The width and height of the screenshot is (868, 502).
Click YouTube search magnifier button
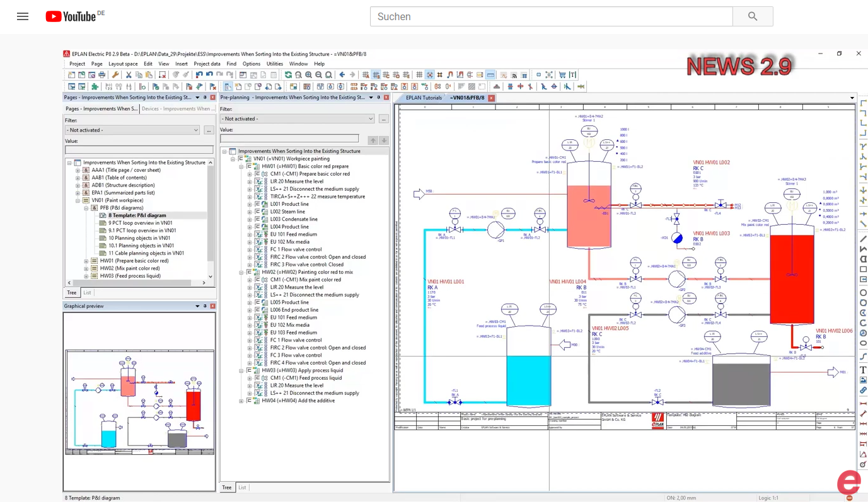tap(753, 16)
